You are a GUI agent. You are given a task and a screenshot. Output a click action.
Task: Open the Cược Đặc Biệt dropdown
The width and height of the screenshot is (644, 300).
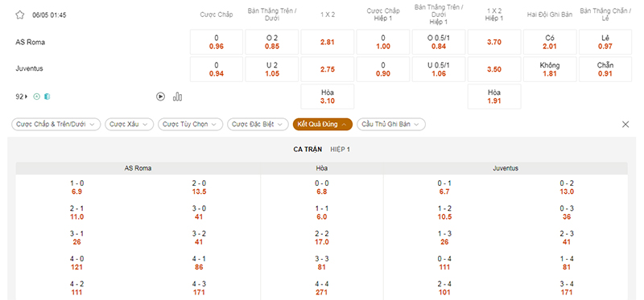258,125
